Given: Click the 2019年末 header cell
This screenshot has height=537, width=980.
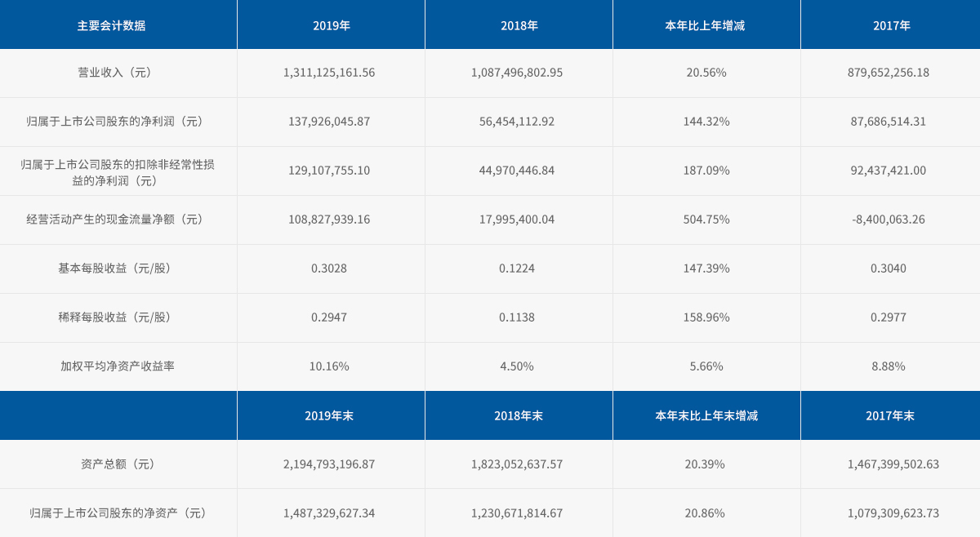Looking at the screenshot, I should point(329,415).
